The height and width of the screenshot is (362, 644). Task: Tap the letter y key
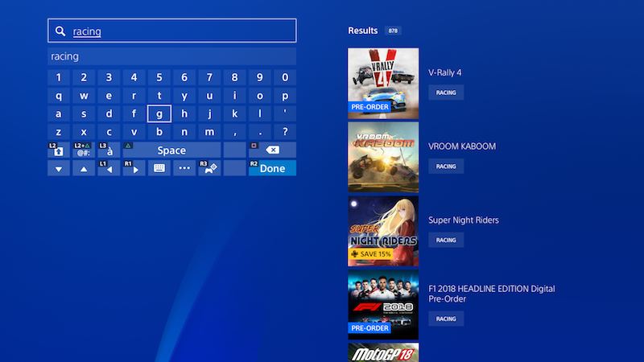184,96
